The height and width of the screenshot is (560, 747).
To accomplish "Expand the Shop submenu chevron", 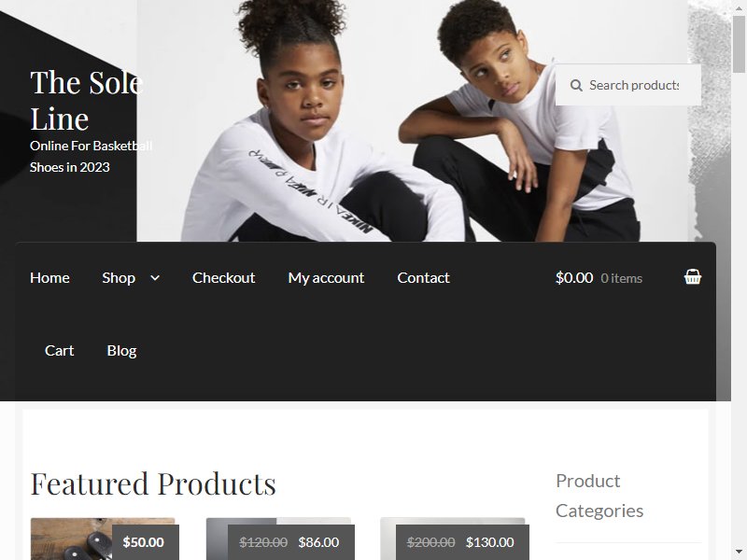I will [x=155, y=277].
